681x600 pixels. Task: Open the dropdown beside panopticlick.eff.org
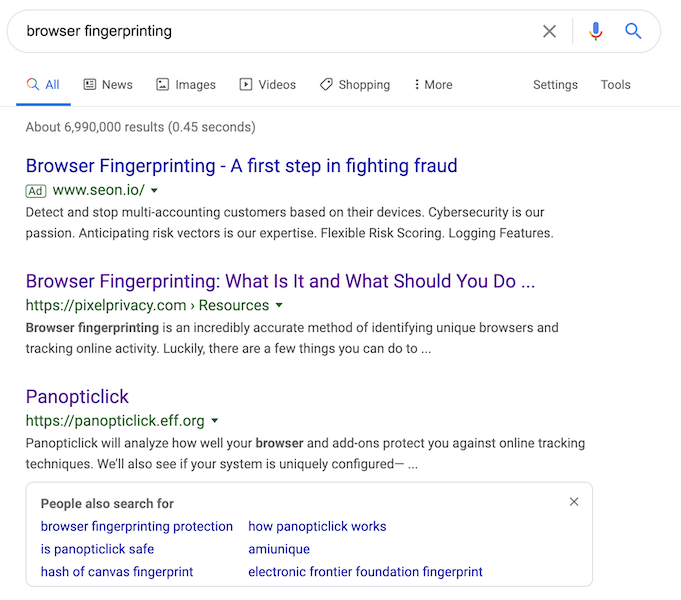click(x=215, y=421)
